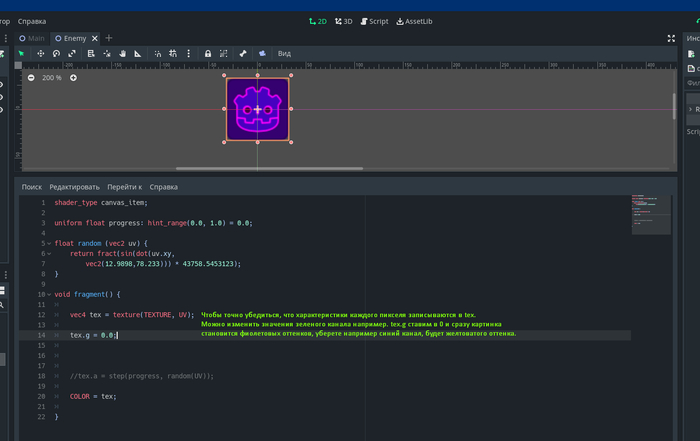
Task: Activate the Rotate Mode tool
Action: click(x=57, y=53)
